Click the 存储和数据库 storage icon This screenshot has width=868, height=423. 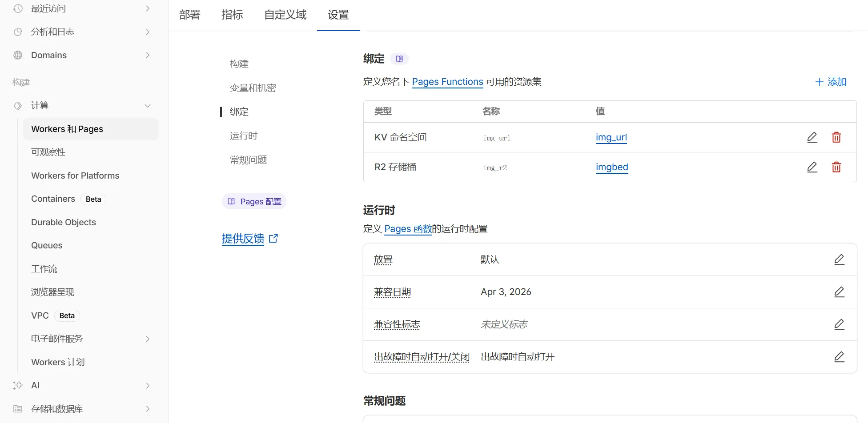point(18,409)
